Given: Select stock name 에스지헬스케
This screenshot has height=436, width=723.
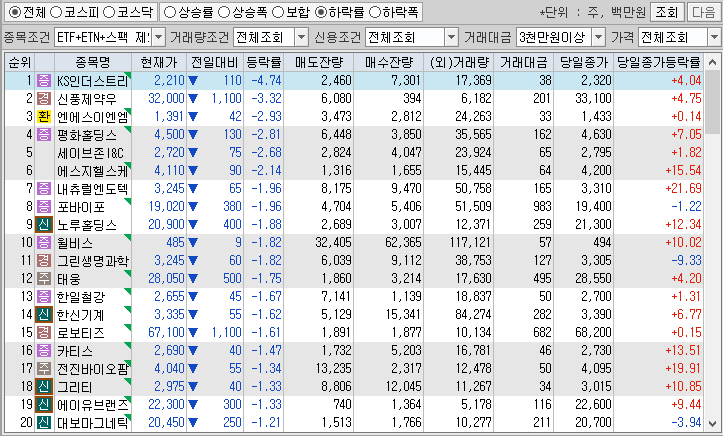Looking at the screenshot, I should 93,171.
